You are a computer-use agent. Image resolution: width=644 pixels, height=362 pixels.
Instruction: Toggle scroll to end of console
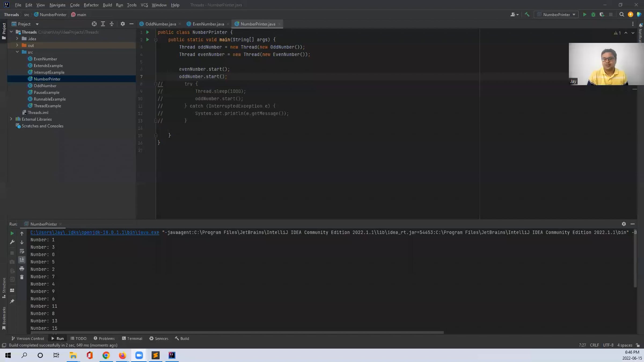pyautogui.click(x=22, y=260)
